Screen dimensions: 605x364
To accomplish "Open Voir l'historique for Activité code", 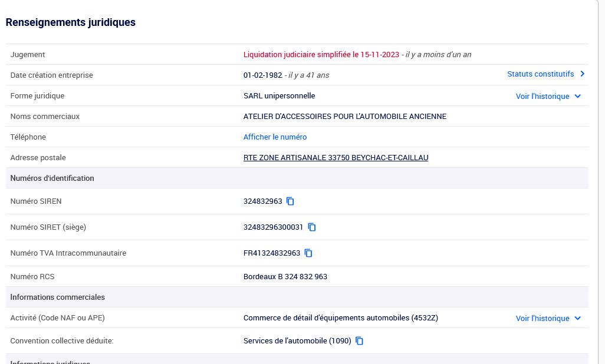I will 542,318.
